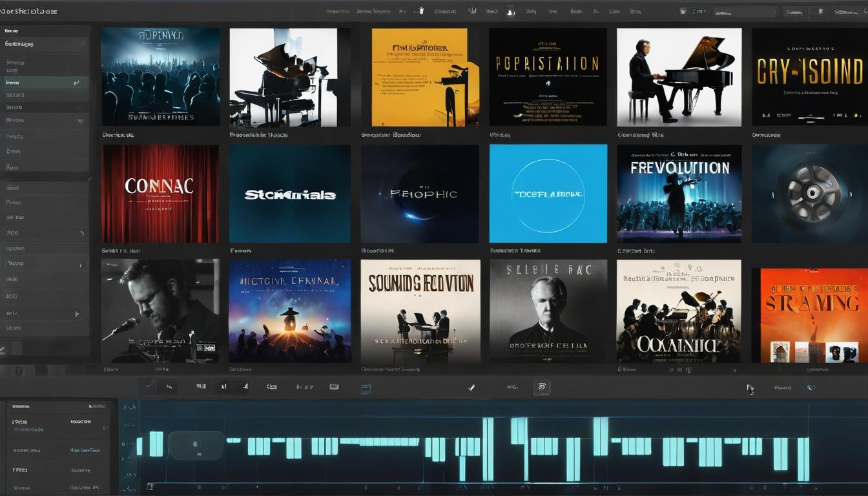Select the bearded man at microphone cover
868x496 pixels.
pyautogui.click(x=160, y=311)
